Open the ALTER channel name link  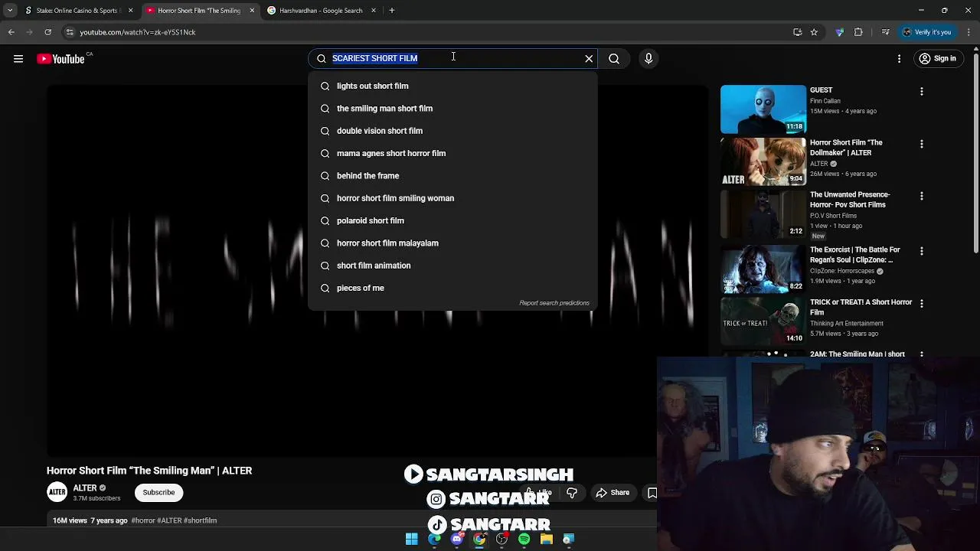click(85, 488)
